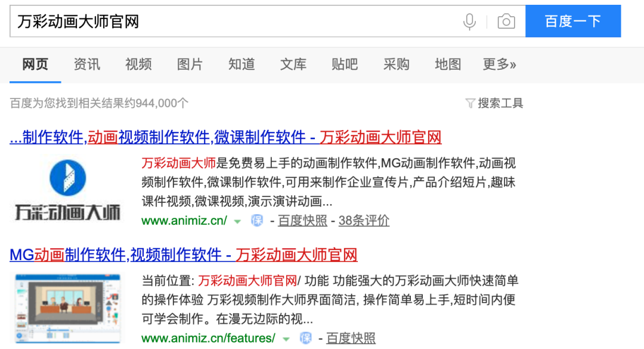This screenshot has height=349, width=644.
Task: Open first result title 万彩动画大师官网
Action: point(225,137)
